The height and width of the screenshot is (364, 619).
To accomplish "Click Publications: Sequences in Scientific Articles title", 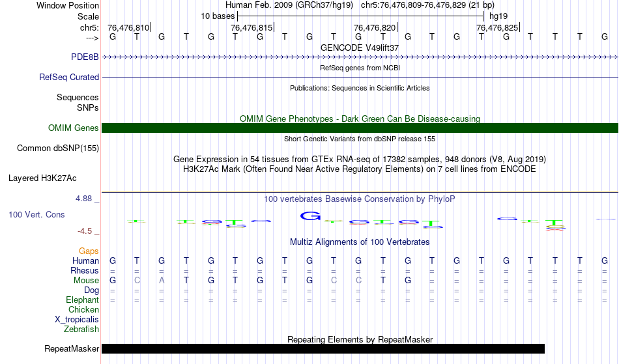I will coord(360,88).
